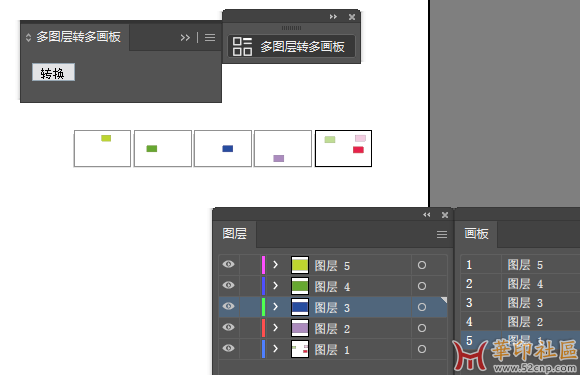Expand 图层 5 contents
This screenshot has height=375, width=580.
click(275, 264)
